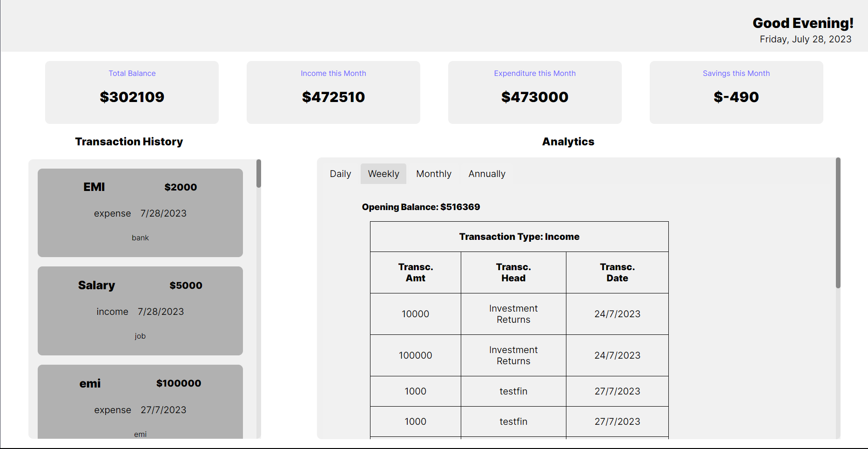This screenshot has width=868, height=449.
Task: Switch to the Annually analytics tab
Action: coord(487,173)
